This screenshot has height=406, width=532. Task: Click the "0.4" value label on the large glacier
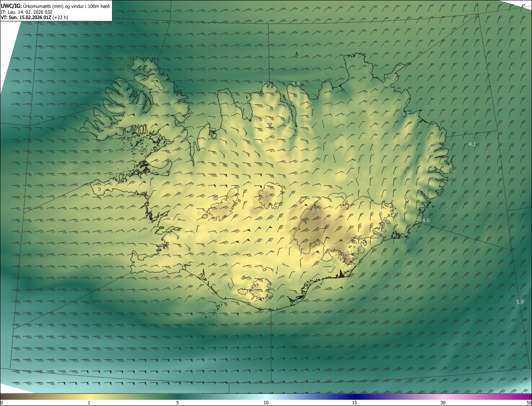(315, 210)
